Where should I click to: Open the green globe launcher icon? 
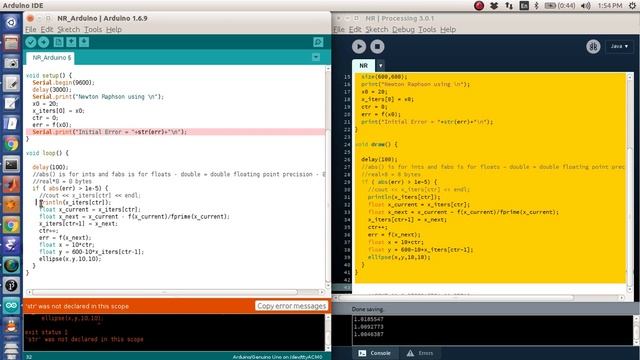point(11,265)
